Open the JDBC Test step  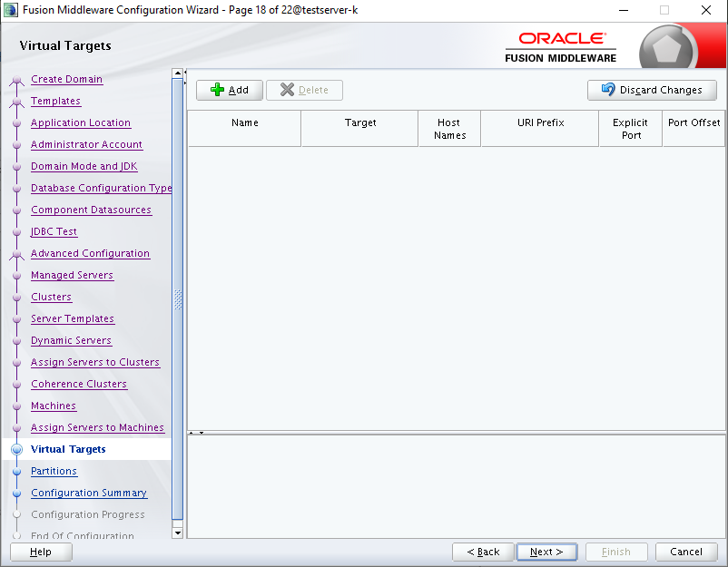tap(54, 232)
